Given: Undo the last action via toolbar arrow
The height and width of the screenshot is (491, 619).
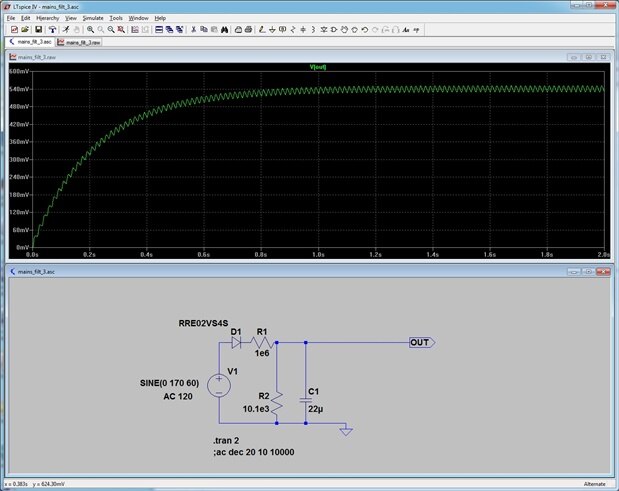Looking at the screenshot, I should [365, 30].
